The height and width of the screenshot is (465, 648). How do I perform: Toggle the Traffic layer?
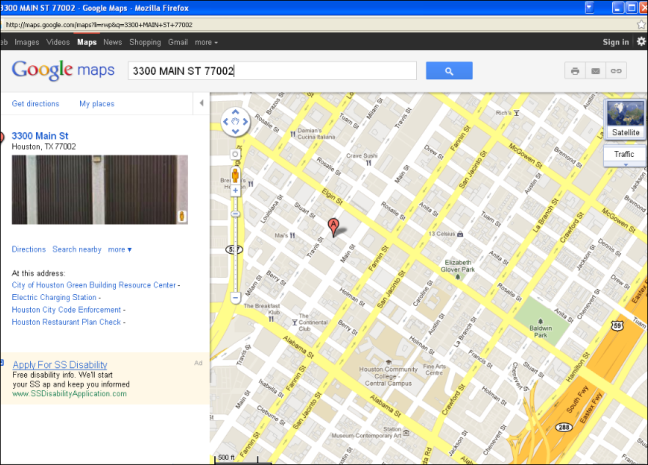click(x=624, y=154)
